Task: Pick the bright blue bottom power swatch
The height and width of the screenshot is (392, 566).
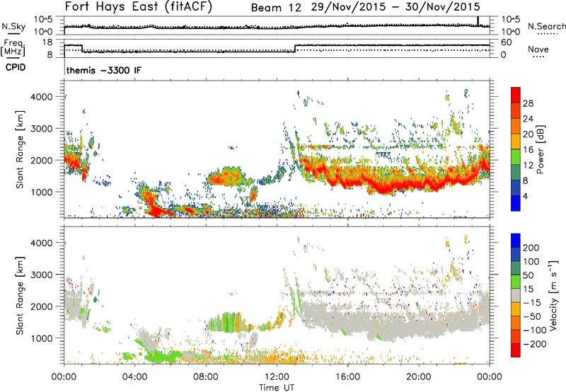Action: point(516,203)
